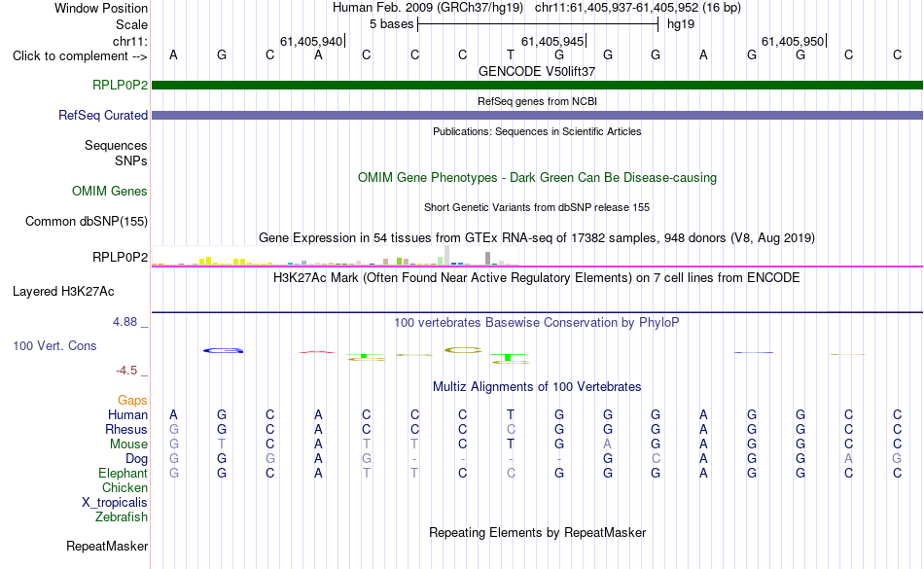The width and height of the screenshot is (924, 569).
Task: Click 'Repeating Elements by RepeatMasker' title
Action: (537, 532)
